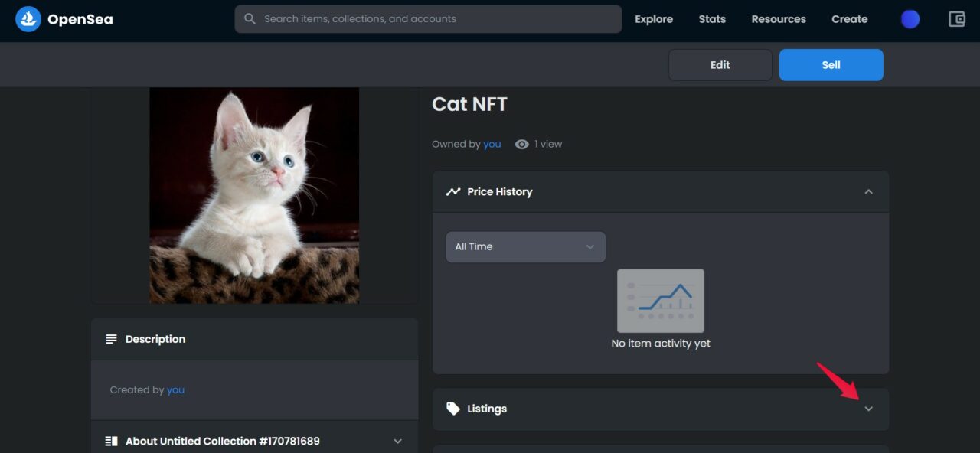
Task: Click the search magnifier icon
Action: point(250,19)
